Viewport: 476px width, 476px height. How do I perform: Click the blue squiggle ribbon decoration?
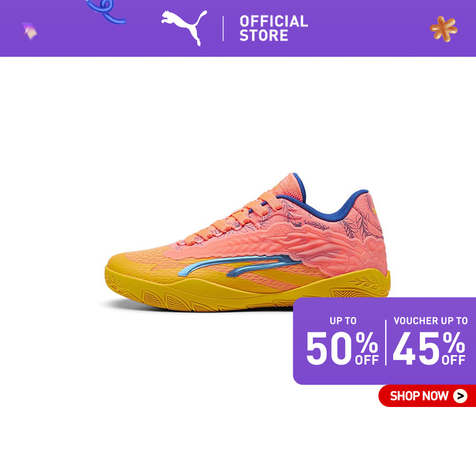[x=106, y=11]
